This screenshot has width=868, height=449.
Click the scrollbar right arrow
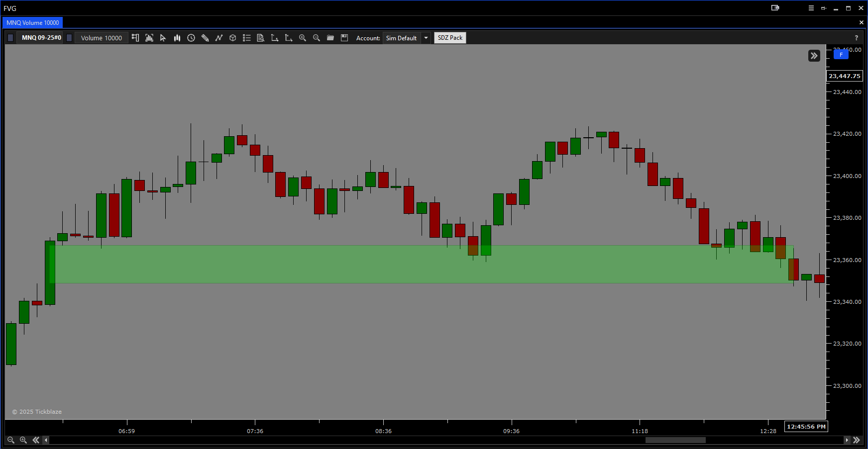click(x=847, y=440)
